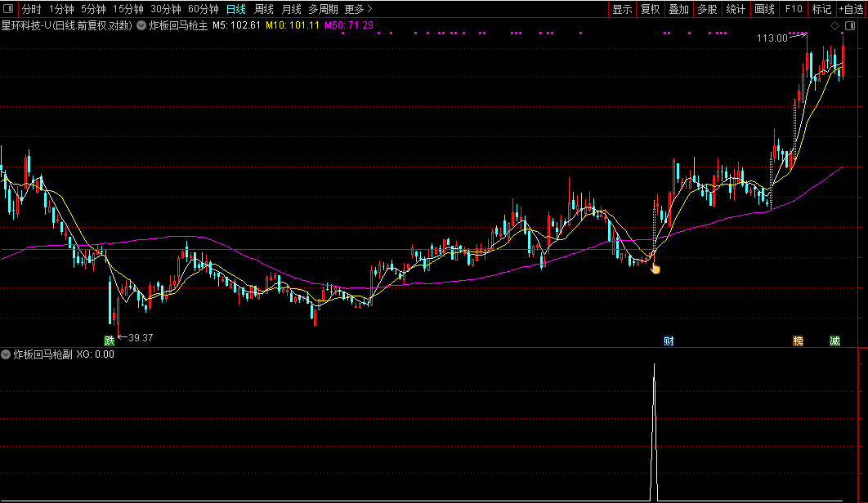Open the 复权 adjustment menu
Image resolution: width=868 pixels, height=503 pixels.
(x=651, y=10)
